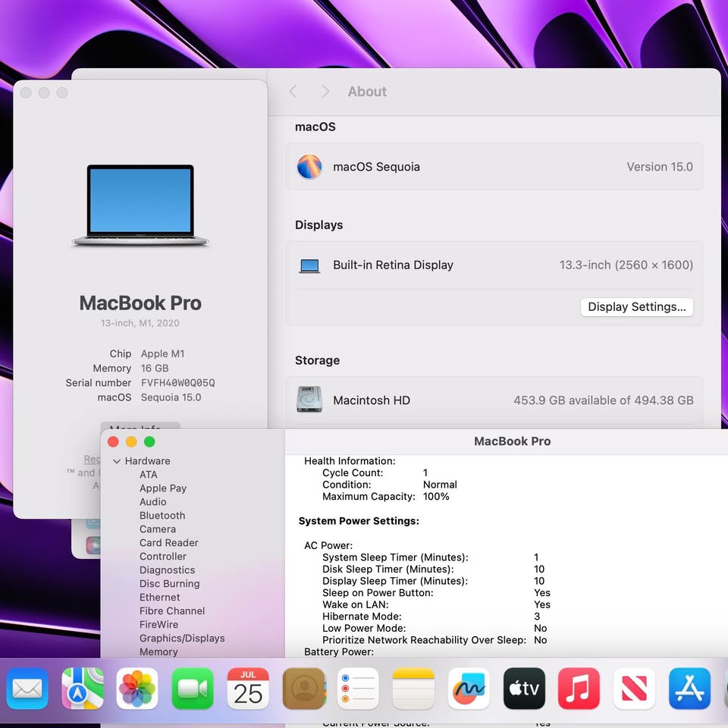The width and height of the screenshot is (728, 728).
Task: Select Audio in the Hardware list
Action: [x=152, y=502]
